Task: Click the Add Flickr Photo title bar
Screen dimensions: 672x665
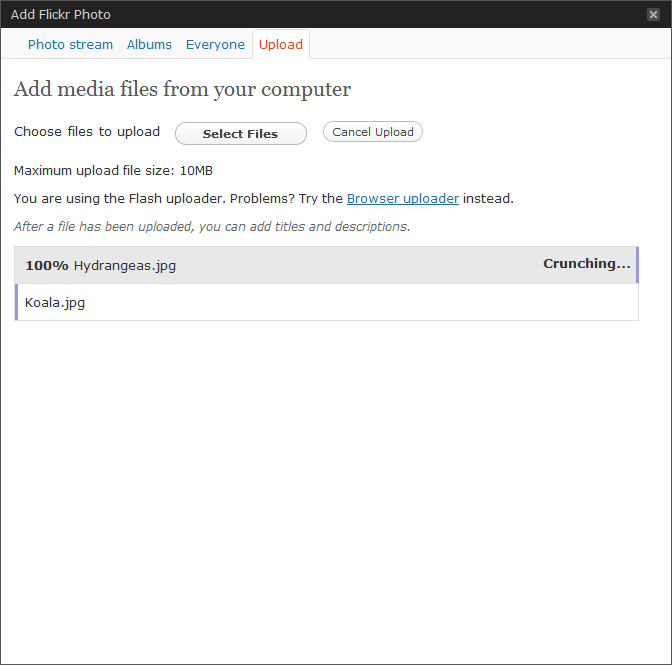Action: coord(300,15)
